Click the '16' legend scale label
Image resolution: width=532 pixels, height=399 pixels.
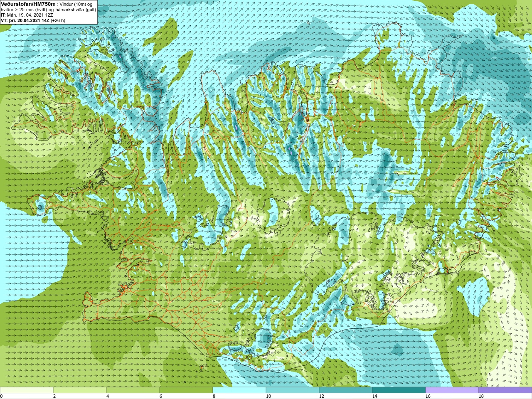coord(428,396)
